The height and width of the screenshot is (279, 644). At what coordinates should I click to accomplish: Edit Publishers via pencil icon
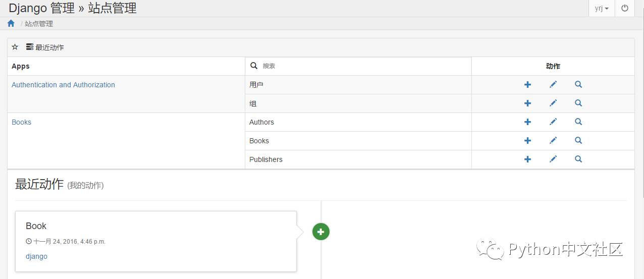(x=553, y=159)
